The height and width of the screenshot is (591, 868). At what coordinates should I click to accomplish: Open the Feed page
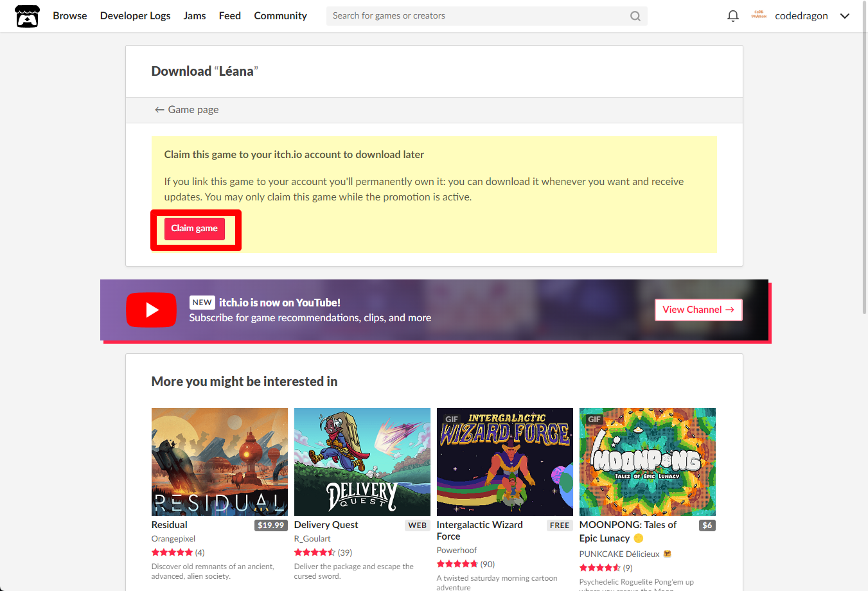[x=230, y=16]
